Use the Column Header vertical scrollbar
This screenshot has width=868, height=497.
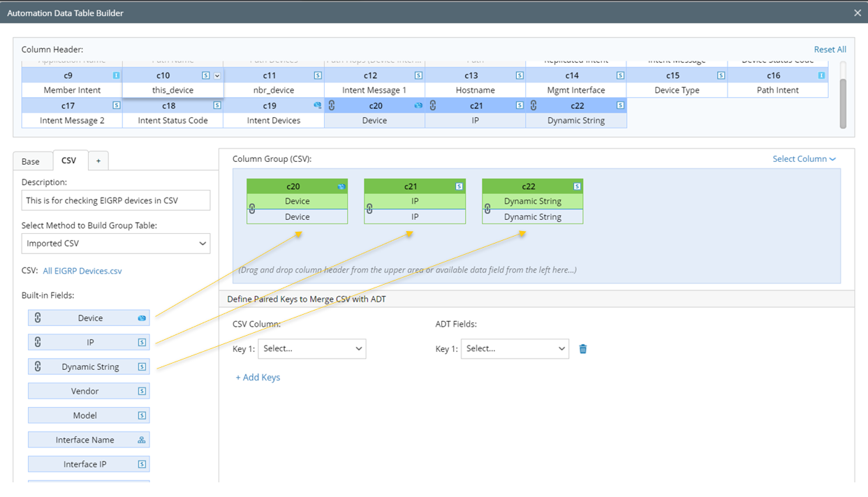tap(843, 103)
